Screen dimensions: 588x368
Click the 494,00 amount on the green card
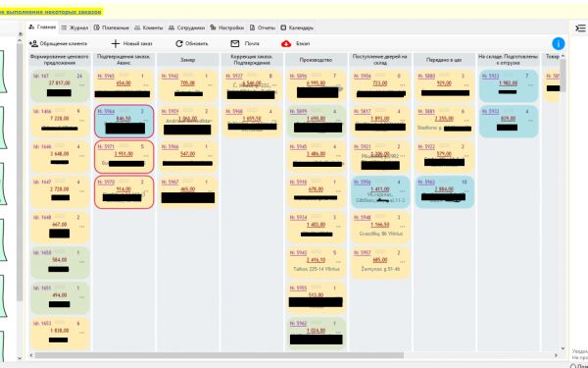point(60,295)
